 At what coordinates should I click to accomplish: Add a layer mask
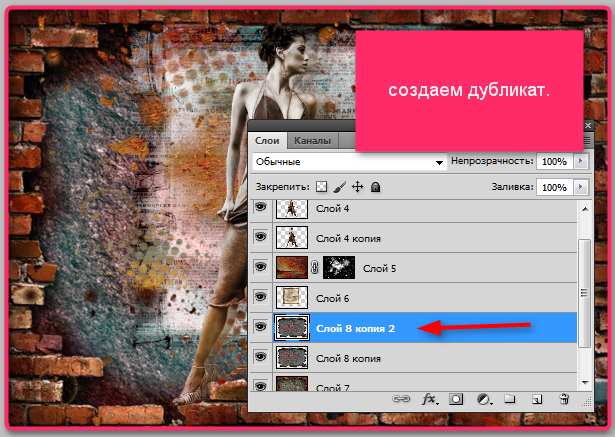click(x=456, y=399)
